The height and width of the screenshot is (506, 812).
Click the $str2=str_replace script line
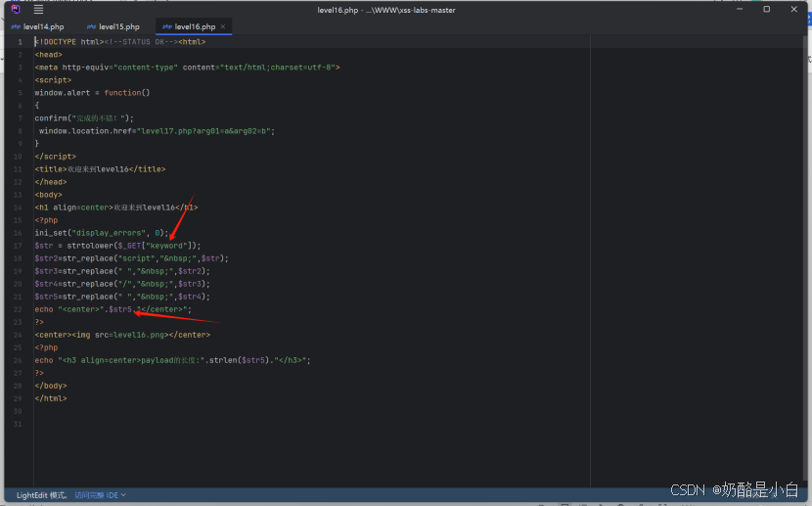(x=131, y=258)
